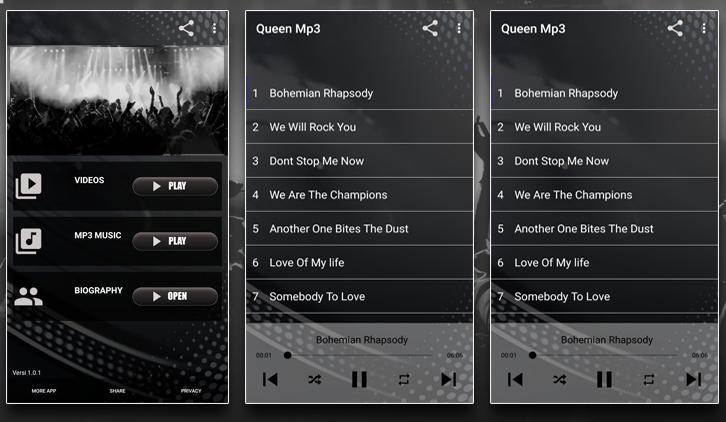Select Bohemian Rhapsody in right playlist
This screenshot has height=422, width=726.
604,93
